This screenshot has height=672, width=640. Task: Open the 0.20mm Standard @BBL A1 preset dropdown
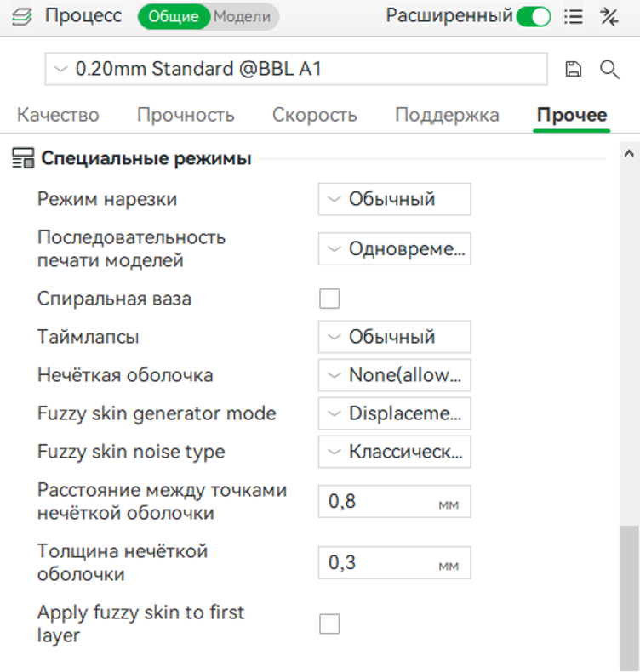click(x=296, y=69)
